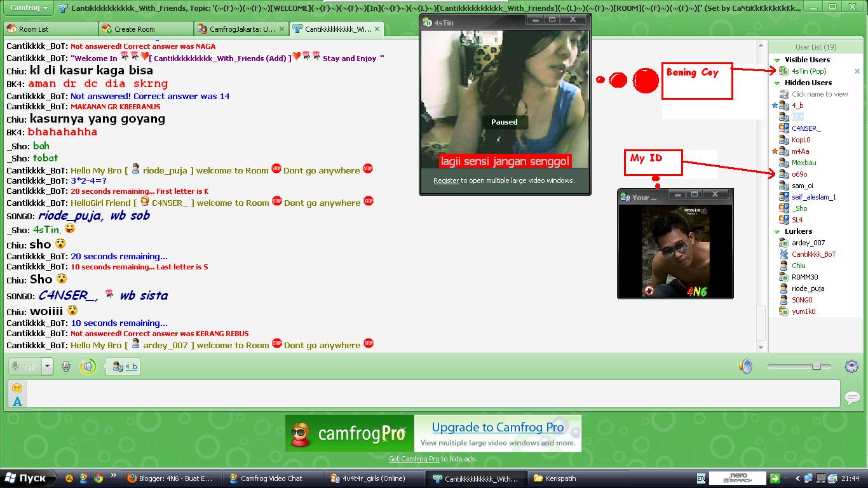The width and height of the screenshot is (868, 488).
Task: Select user o69o in user list
Action: click(x=799, y=174)
